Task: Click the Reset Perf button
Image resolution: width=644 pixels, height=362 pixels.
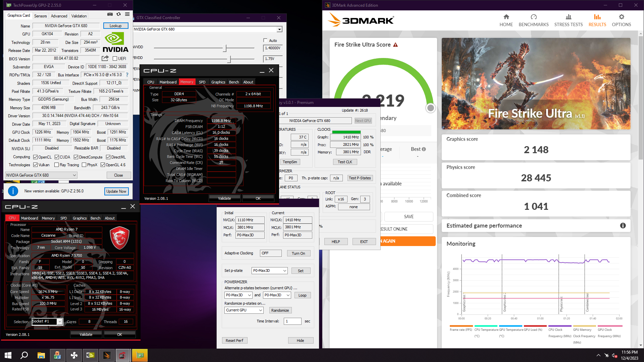Action: (x=234, y=341)
